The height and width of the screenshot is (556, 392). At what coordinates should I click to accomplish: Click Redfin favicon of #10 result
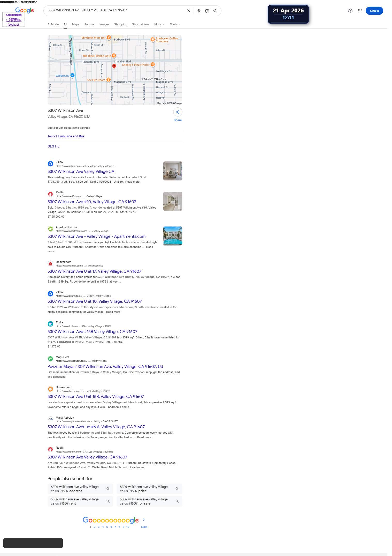click(x=50, y=194)
